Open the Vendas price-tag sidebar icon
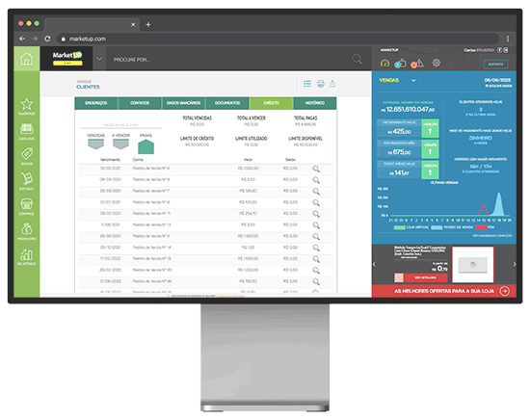This screenshot has height=420, width=530. click(27, 156)
